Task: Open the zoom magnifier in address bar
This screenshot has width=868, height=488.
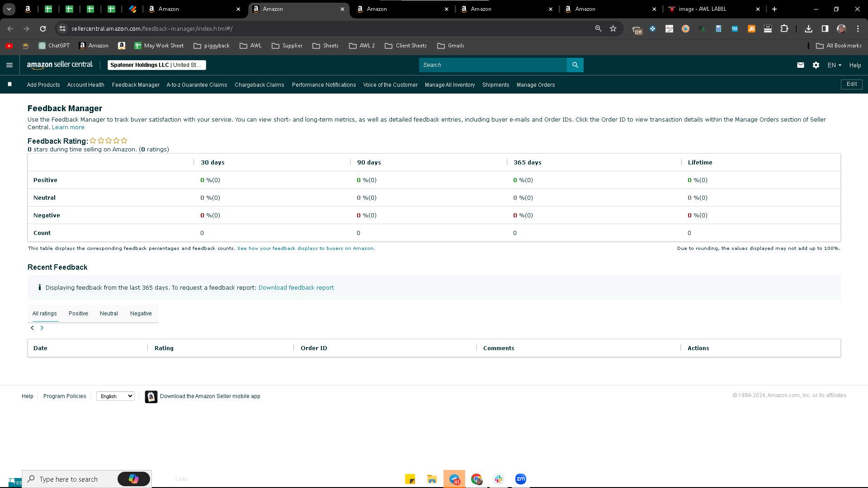Action: (x=599, y=28)
